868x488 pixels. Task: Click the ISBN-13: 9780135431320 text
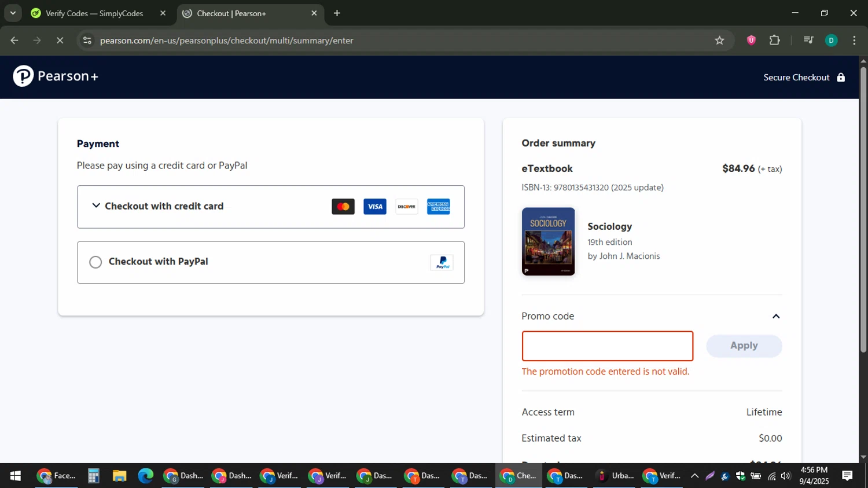[x=565, y=188]
